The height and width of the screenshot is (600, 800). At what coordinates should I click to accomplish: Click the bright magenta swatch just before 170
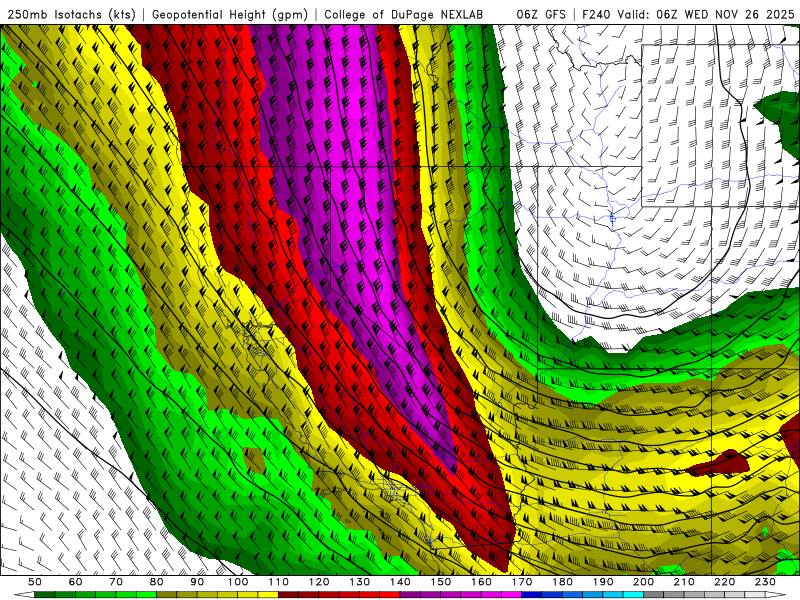pyautogui.click(x=511, y=595)
